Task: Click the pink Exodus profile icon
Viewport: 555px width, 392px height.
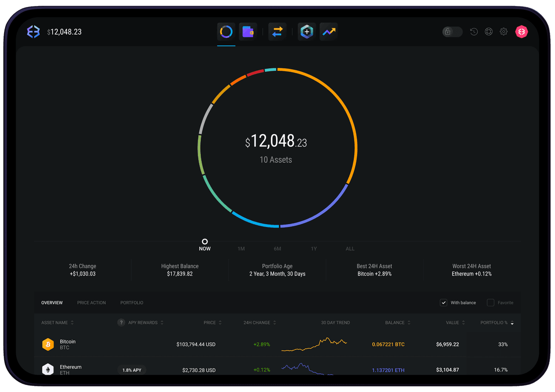Action: click(x=522, y=32)
